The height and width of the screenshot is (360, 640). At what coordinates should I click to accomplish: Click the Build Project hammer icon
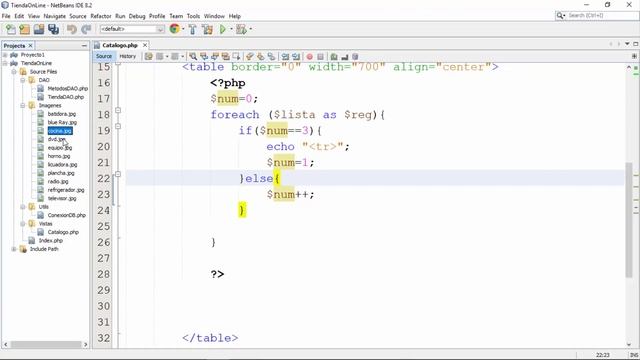coord(192,29)
